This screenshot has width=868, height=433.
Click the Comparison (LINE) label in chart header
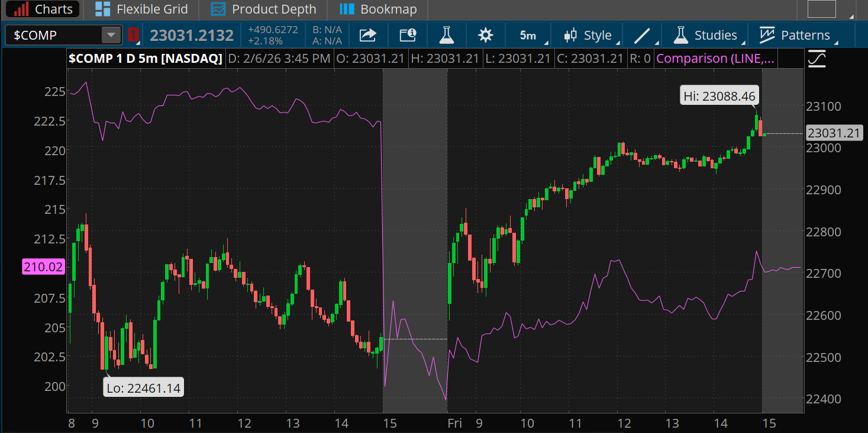pyautogui.click(x=715, y=58)
